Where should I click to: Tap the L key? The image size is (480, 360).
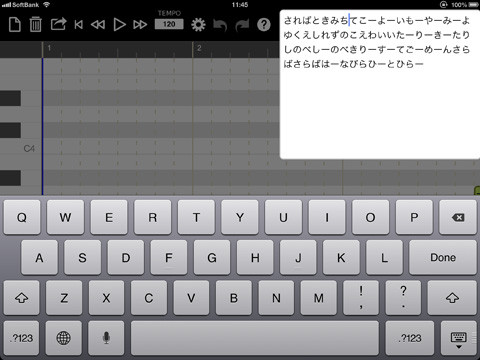[x=384, y=258]
